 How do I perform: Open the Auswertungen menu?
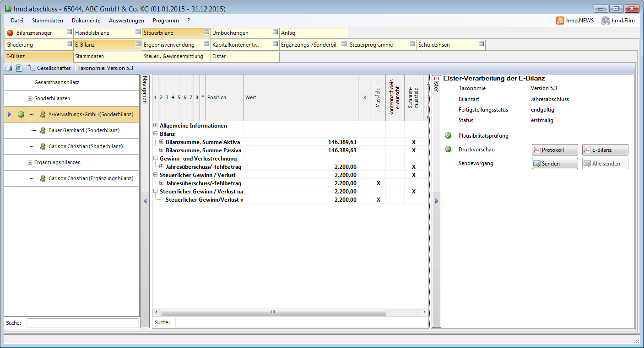[x=126, y=21]
